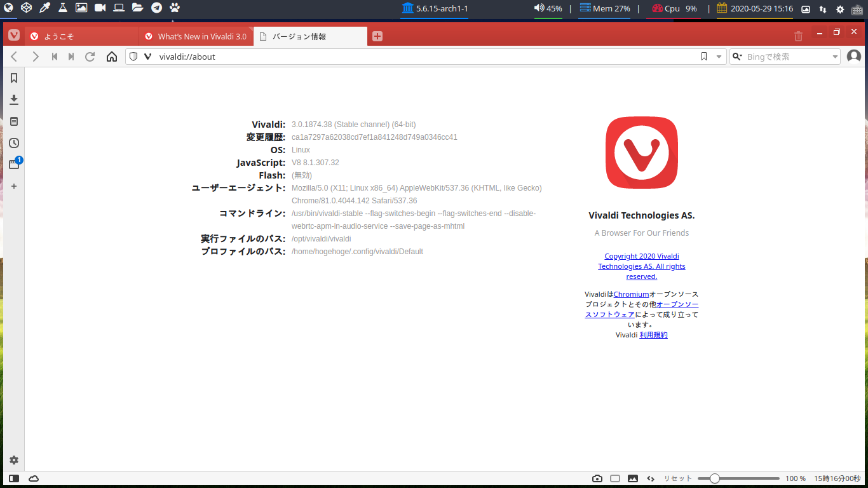
Task: Click the 100 % zoom value
Action: tap(796, 478)
